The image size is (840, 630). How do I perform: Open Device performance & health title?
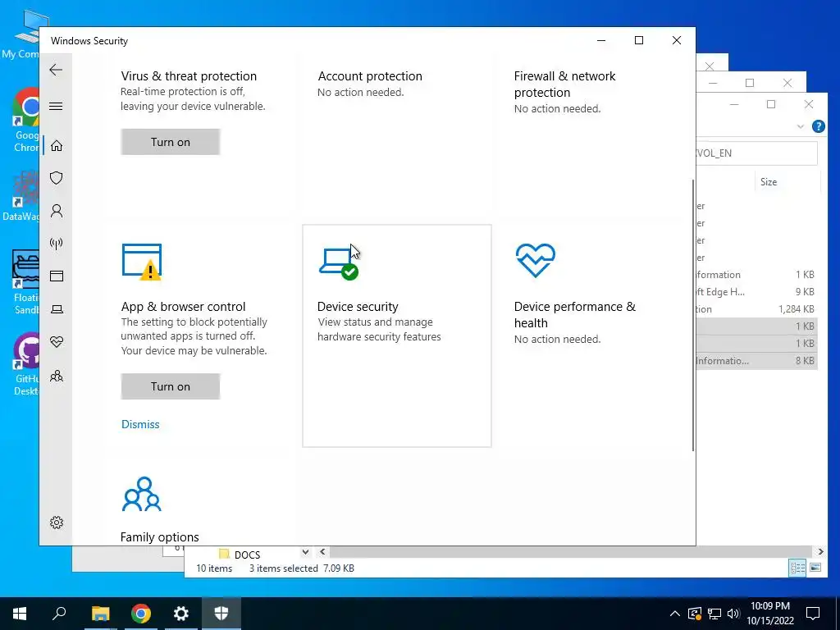(x=575, y=314)
